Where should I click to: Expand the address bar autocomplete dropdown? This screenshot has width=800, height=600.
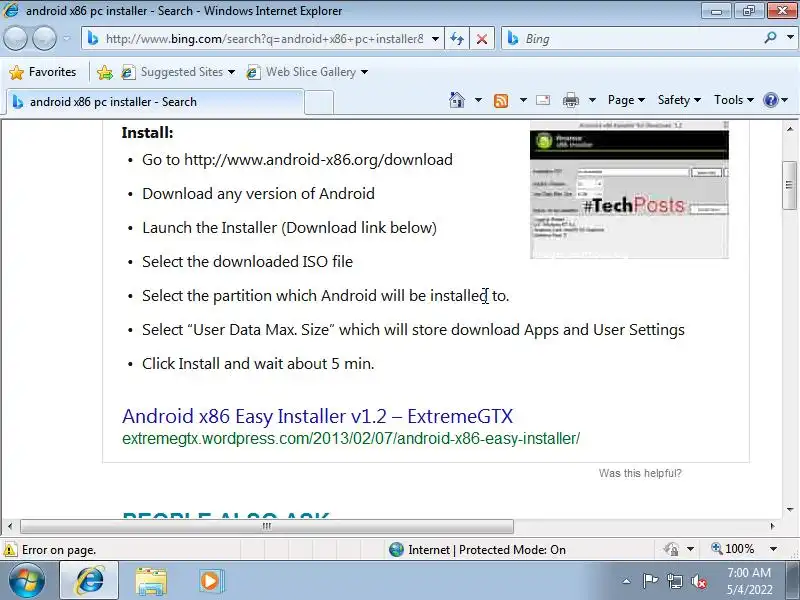pos(435,39)
